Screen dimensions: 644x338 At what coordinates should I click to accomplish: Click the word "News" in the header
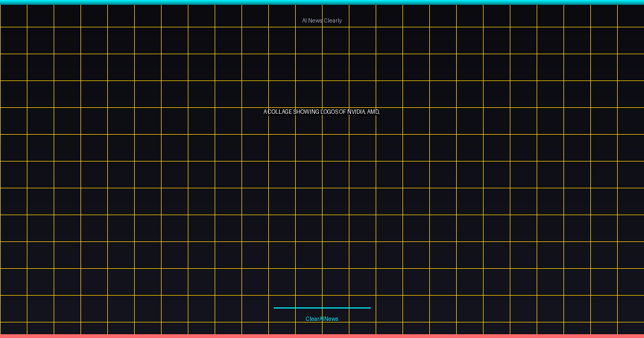(x=315, y=20)
